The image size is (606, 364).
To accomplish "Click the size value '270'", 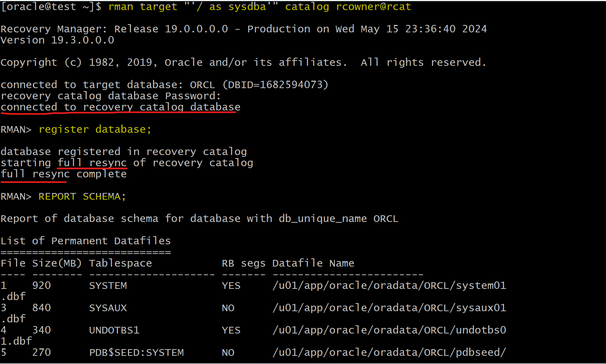I will click(41, 352).
